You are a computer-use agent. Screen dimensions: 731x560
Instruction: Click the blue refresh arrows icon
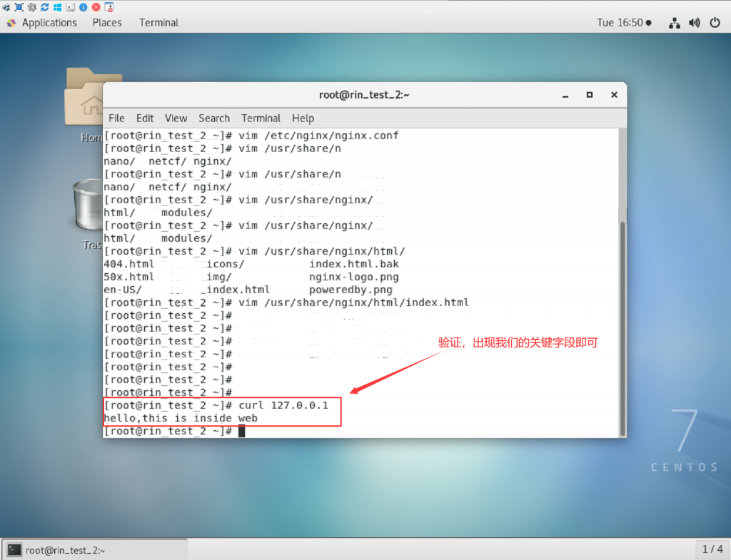coord(45,7)
